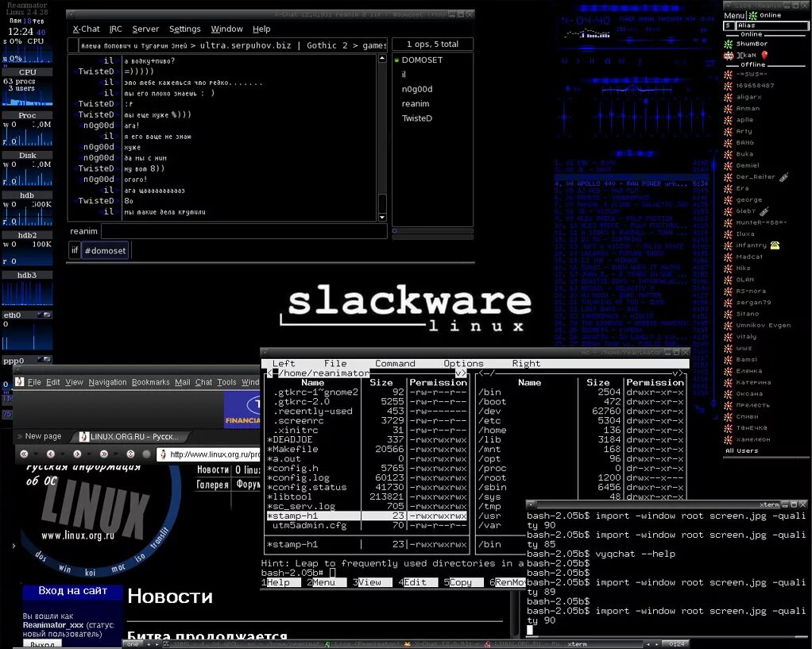Open the Window menu in XChat
Screen dimensions: 812x649
[226, 29]
